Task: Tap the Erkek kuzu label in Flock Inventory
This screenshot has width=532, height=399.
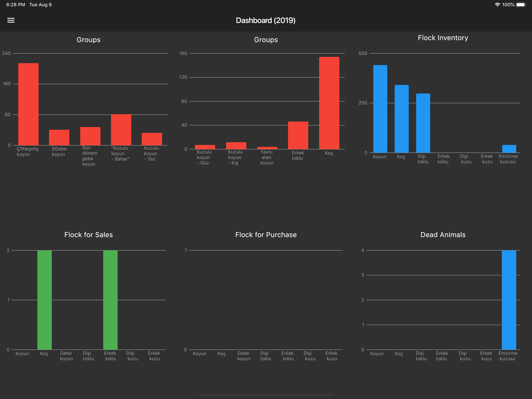Action: click(x=487, y=159)
